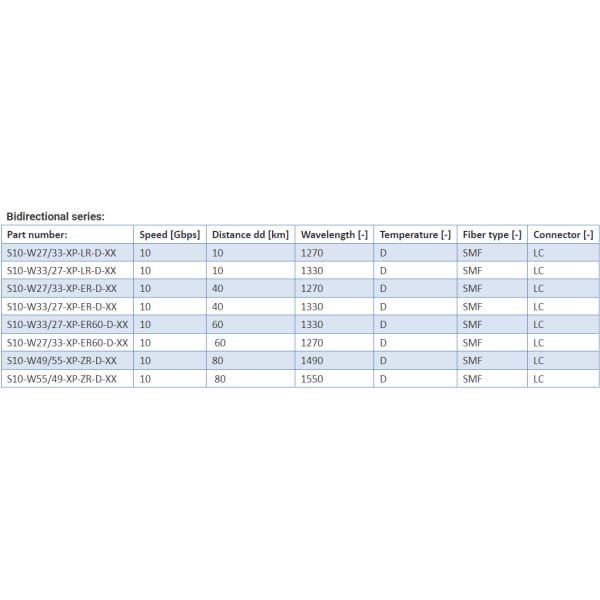Viewport: 600px width, 600px height.
Task: Click wavelength value 1490
Action: pos(312,360)
